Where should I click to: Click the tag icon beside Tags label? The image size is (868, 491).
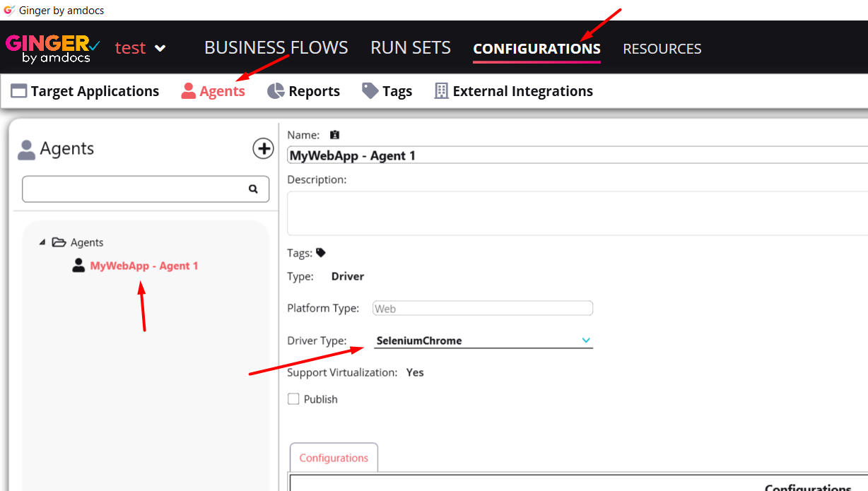coord(321,252)
